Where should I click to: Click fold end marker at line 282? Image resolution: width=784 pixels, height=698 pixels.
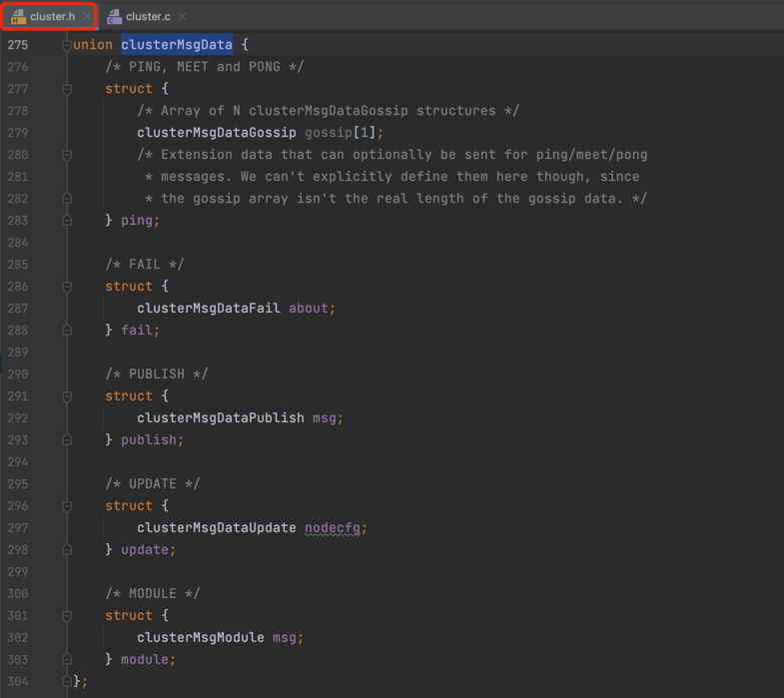point(67,199)
